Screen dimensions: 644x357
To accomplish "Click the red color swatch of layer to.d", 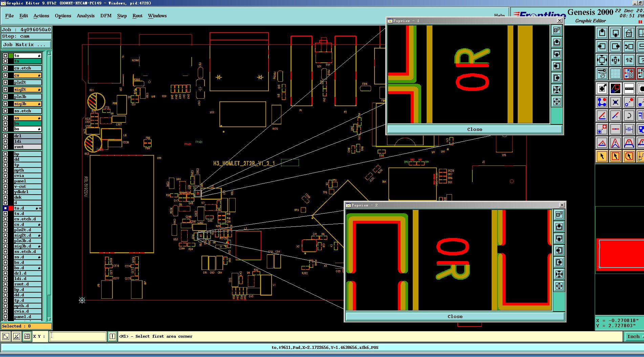I will pyautogui.click(x=11, y=208).
